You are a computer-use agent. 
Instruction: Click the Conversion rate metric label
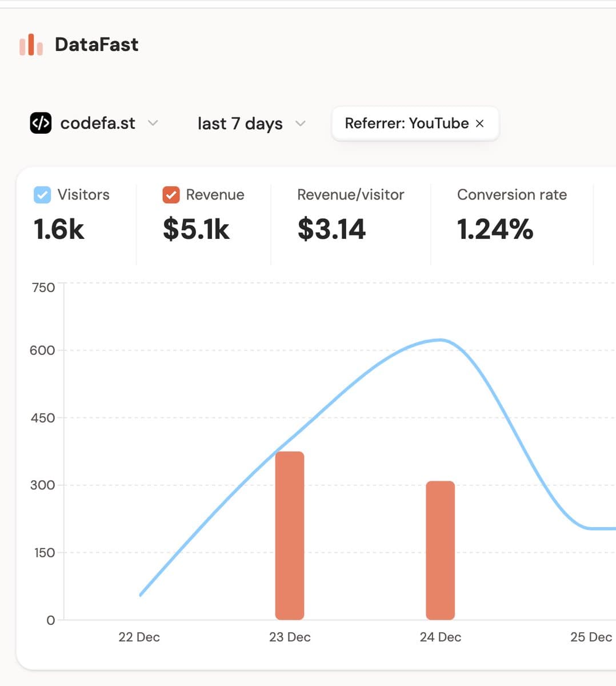pos(512,195)
